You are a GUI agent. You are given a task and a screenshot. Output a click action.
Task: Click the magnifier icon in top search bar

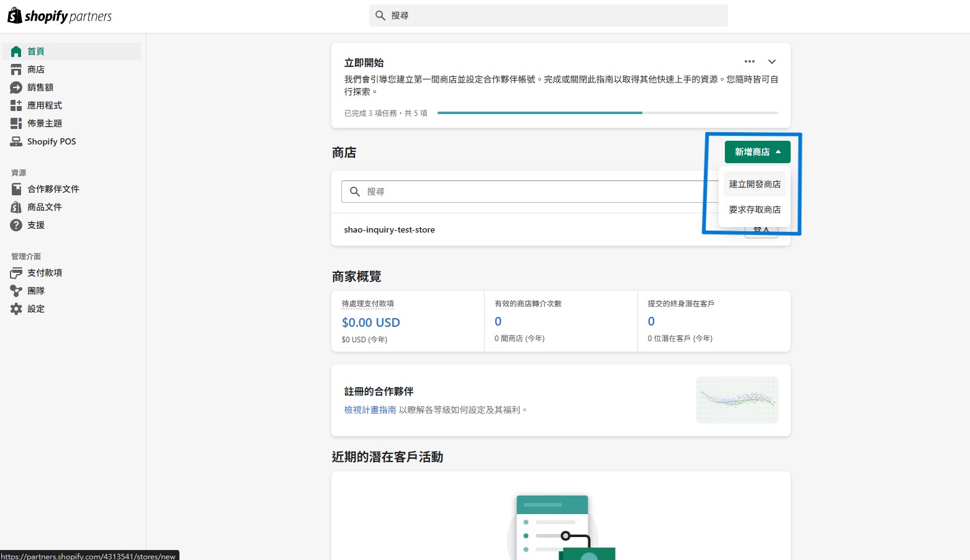(380, 16)
